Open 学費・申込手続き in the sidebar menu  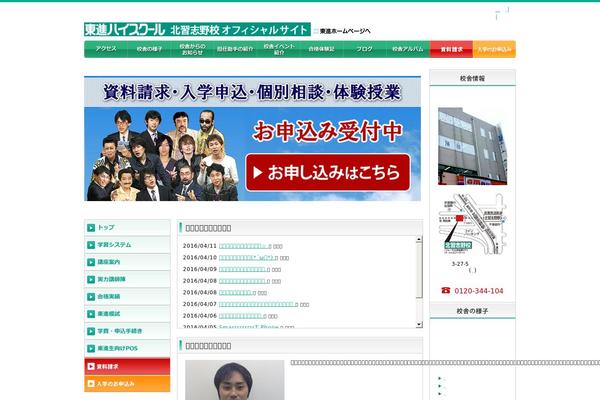tap(127, 331)
